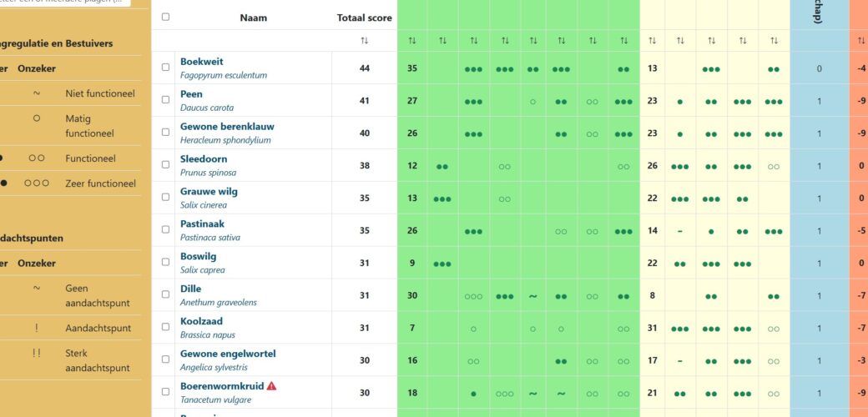This screenshot has height=417, width=868.
Task: Click sort arrows of the first green column
Action: click(x=412, y=40)
